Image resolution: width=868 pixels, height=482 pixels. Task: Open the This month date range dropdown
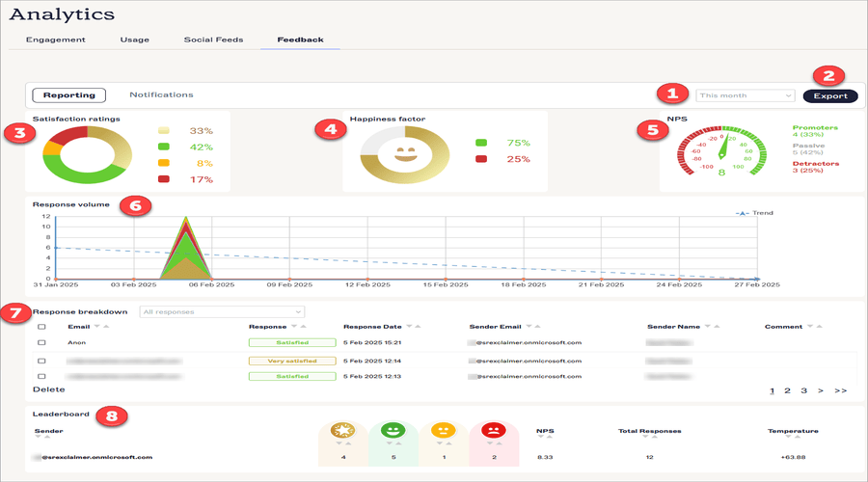point(745,95)
